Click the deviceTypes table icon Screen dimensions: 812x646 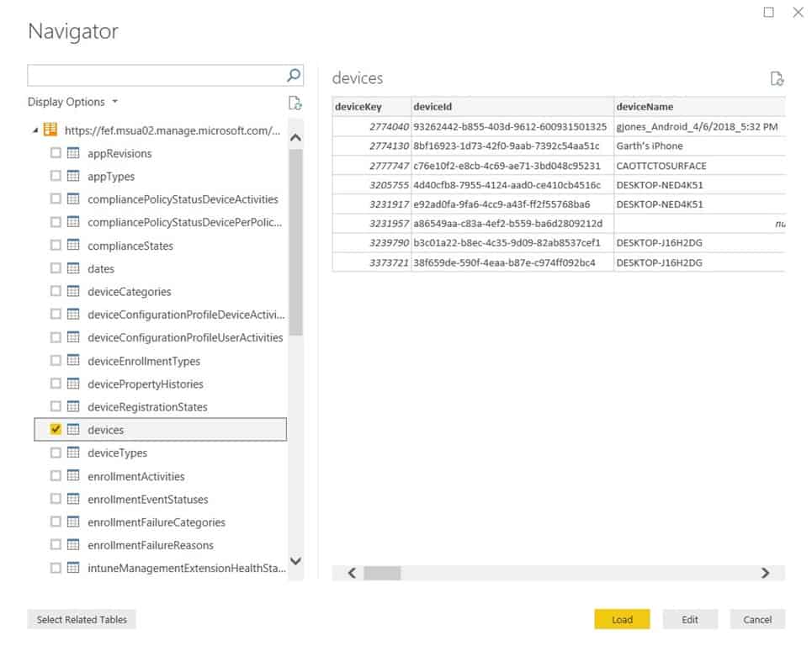73,453
